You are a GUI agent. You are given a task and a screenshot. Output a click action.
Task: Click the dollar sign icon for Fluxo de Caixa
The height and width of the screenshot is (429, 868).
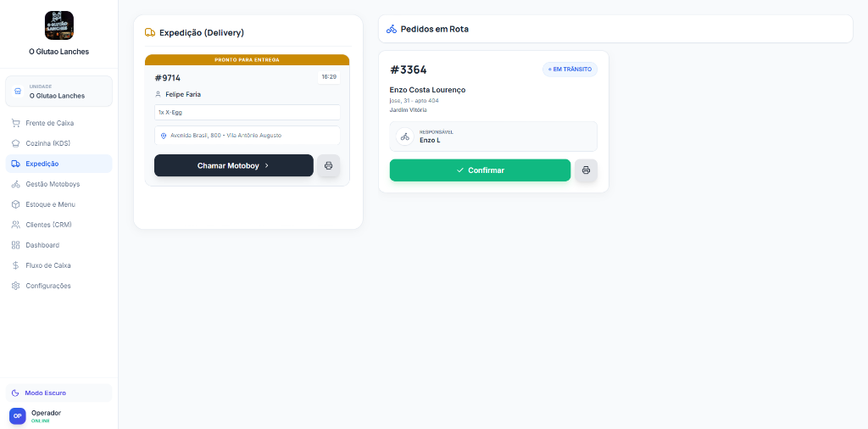(x=16, y=265)
